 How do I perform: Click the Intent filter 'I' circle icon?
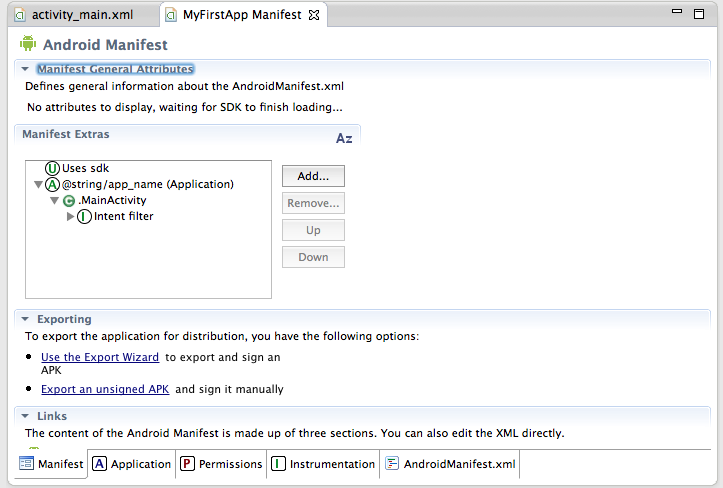[84, 216]
